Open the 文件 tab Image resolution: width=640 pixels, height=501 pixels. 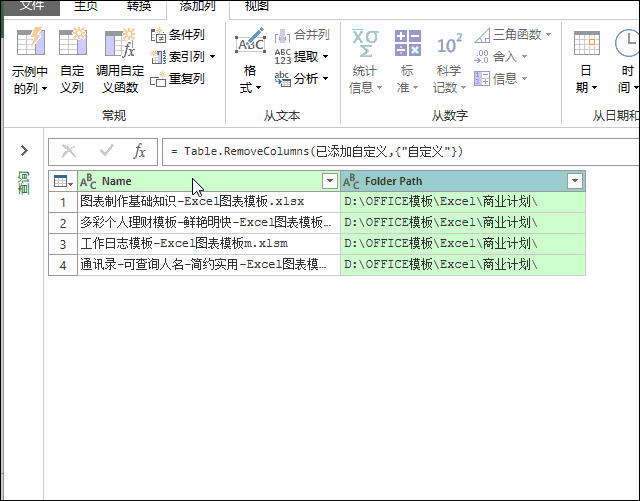pos(31,7)
